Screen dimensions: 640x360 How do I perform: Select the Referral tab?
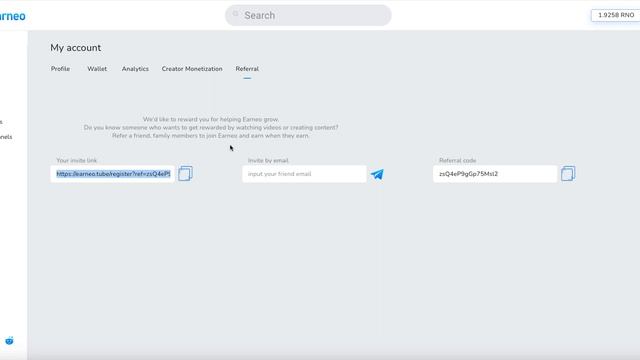pyautogui.click(x=247, y=69)
